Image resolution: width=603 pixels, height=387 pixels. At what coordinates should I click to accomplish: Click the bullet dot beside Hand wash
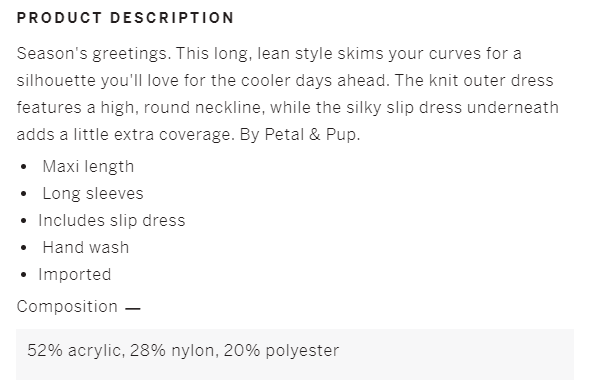point(24,248)
